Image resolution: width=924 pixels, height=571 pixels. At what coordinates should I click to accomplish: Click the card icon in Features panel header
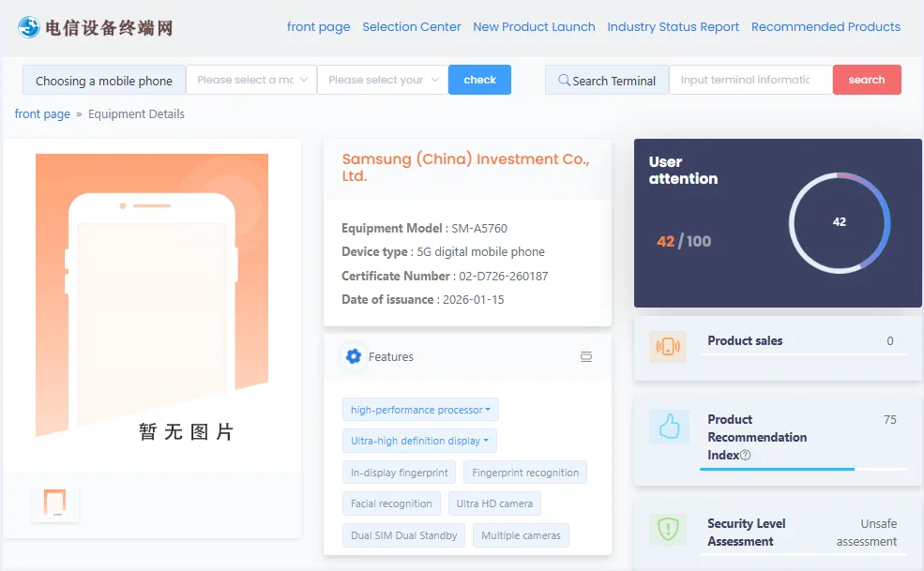click(585, 356)
